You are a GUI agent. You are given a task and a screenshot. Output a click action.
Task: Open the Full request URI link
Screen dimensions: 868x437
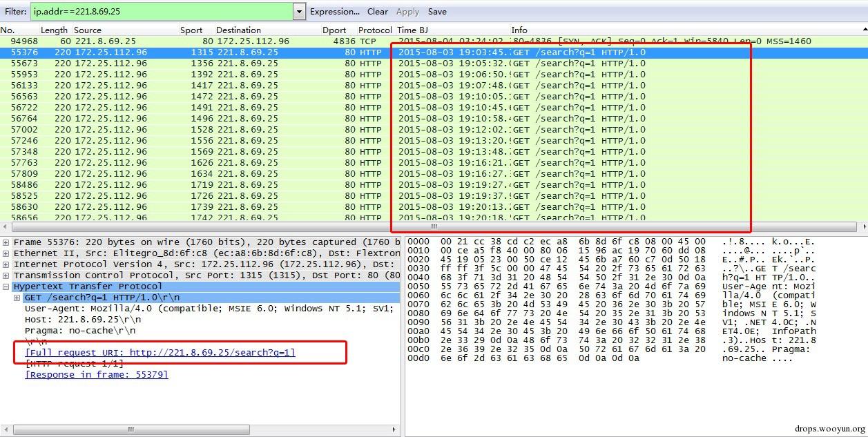pos(160,353)
